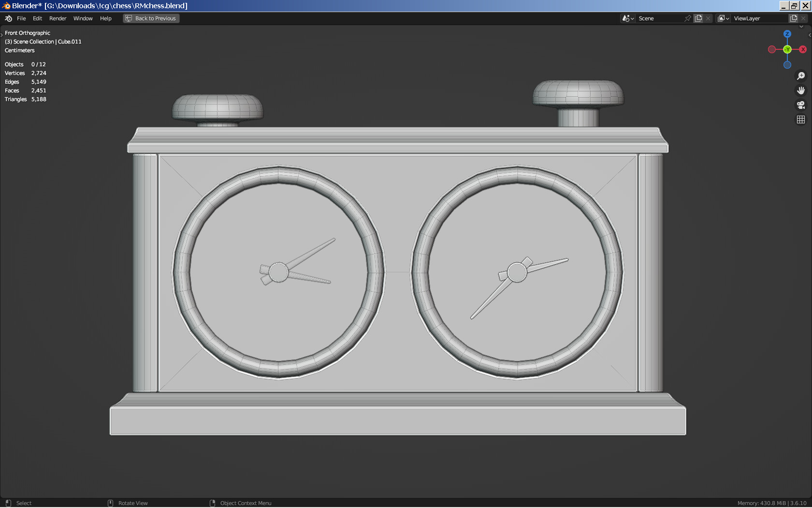Screen dimensions: 812x508
Task: Open the scene browse dropdown
Action: point(628,18)
